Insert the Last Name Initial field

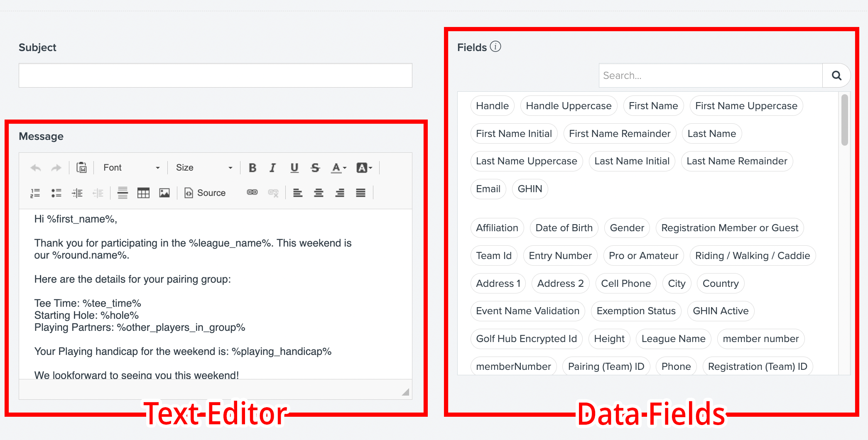[632, 161]
